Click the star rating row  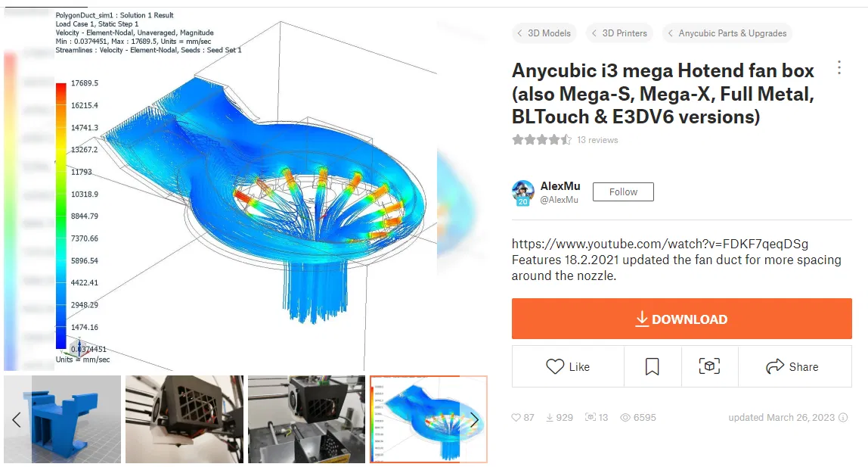(541, 139)
